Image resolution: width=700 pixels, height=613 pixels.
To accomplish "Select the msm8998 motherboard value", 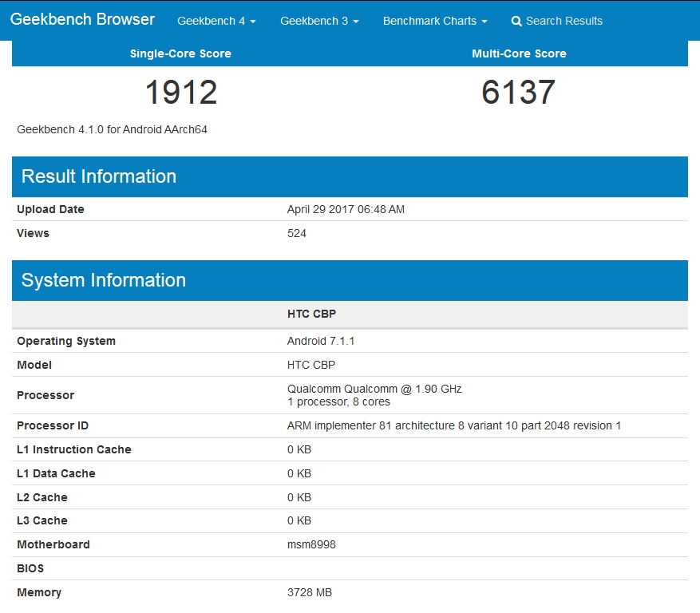I will pos(311,544).
